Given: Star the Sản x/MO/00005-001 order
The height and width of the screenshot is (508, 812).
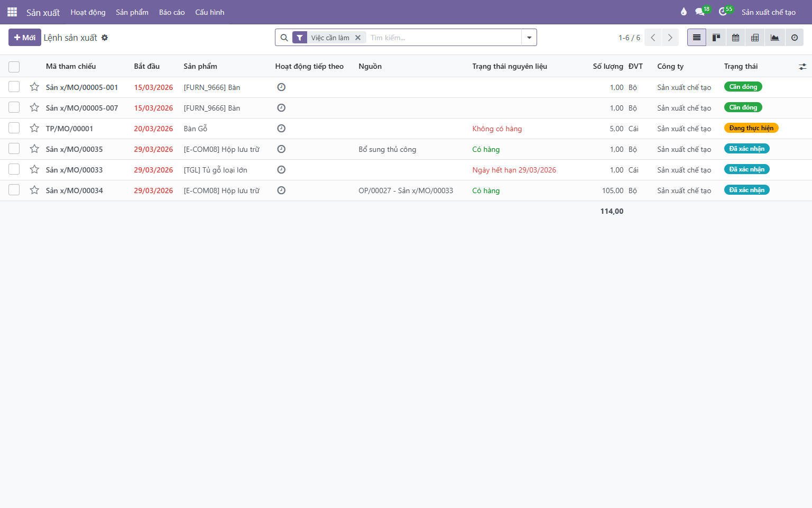Looking at the screenshot, I should click(34, 87).
